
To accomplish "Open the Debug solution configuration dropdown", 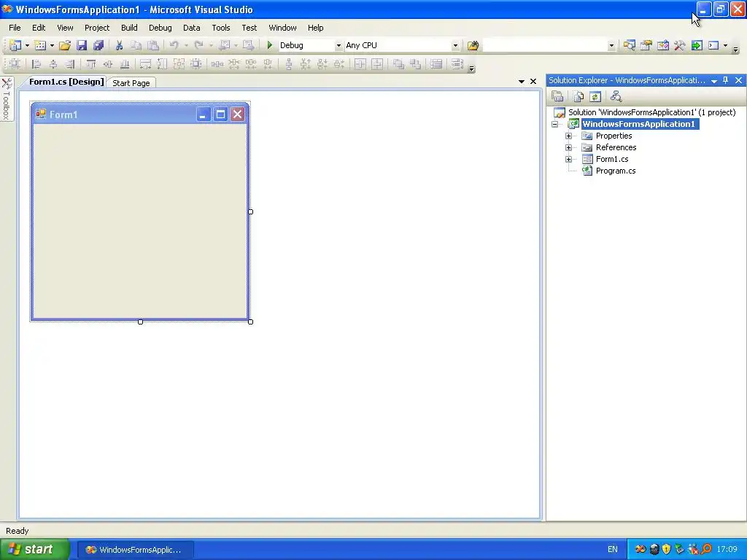I will (x=338, y=46).
